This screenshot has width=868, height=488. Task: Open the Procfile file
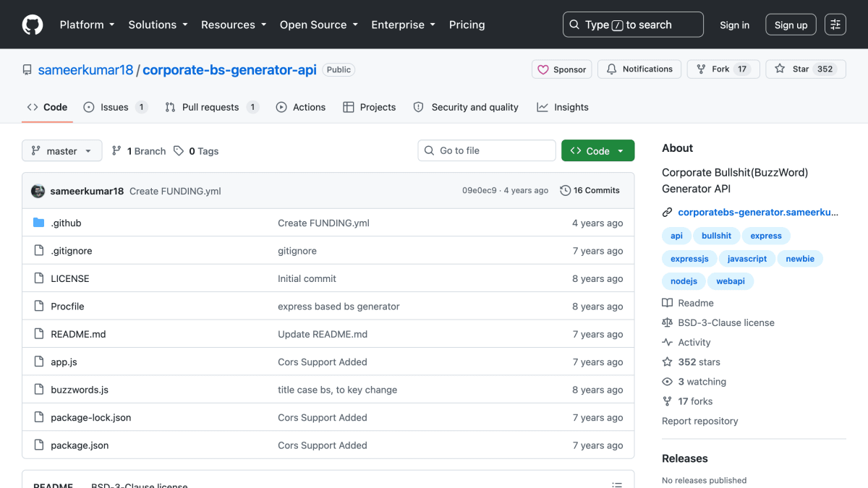pos(67,307)
